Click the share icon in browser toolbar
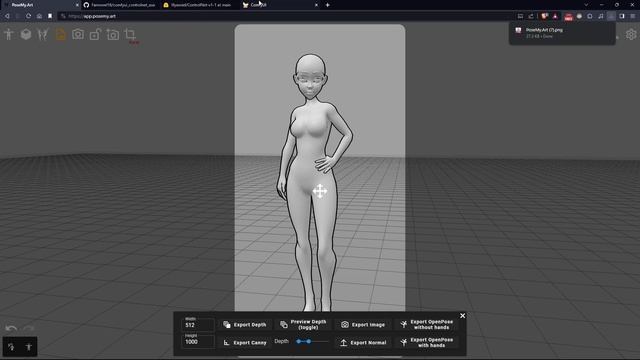 click(x=531, y=16)
